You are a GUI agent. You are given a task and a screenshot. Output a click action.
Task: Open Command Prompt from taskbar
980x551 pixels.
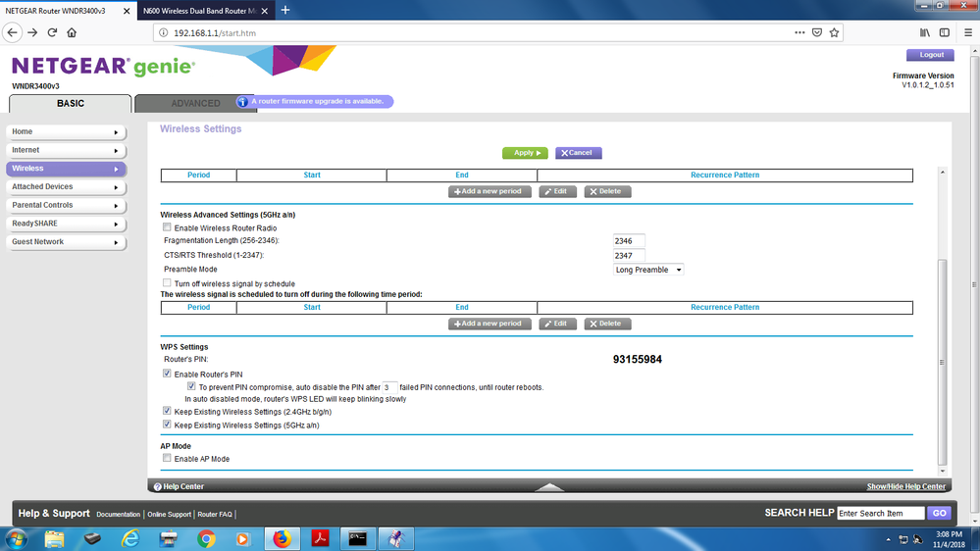pyautogui.click(x=357, y=539)
